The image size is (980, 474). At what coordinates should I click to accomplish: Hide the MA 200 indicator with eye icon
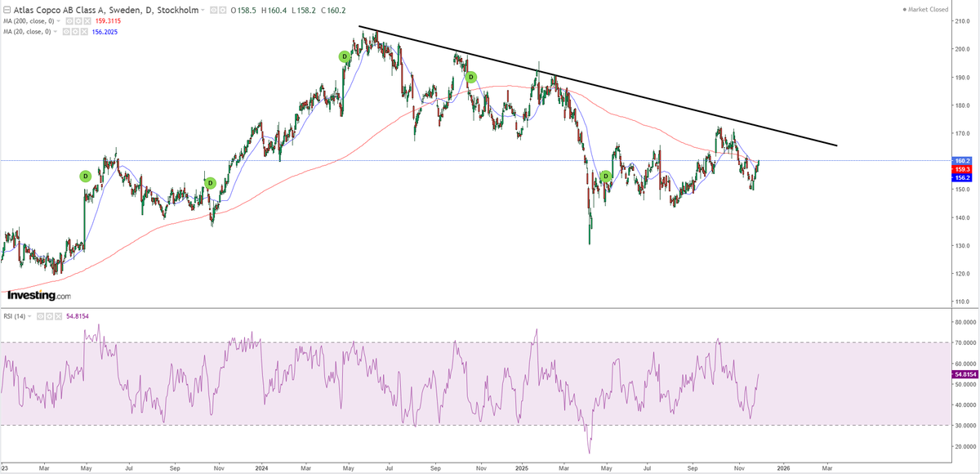69,21
